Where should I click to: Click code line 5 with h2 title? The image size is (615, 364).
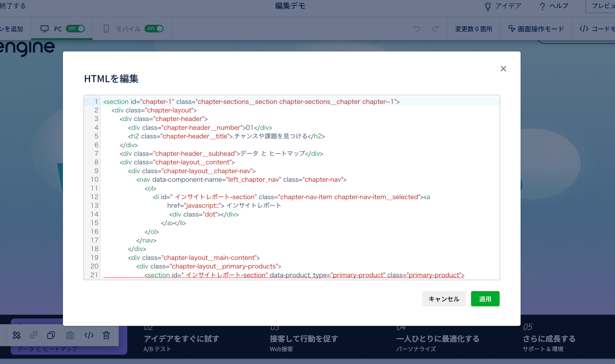tap(226, 136)
